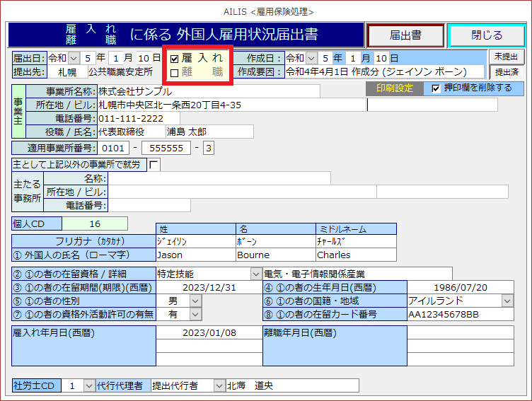Click the 在留カード番号 field

pyautogui.click(x=466, y=315)
